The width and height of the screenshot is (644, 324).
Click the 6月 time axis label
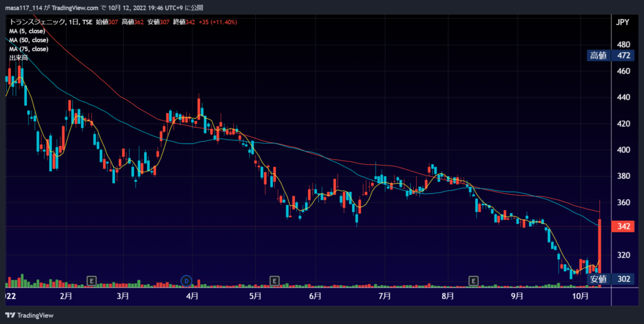pyautogui.click(x=315, y=296)
